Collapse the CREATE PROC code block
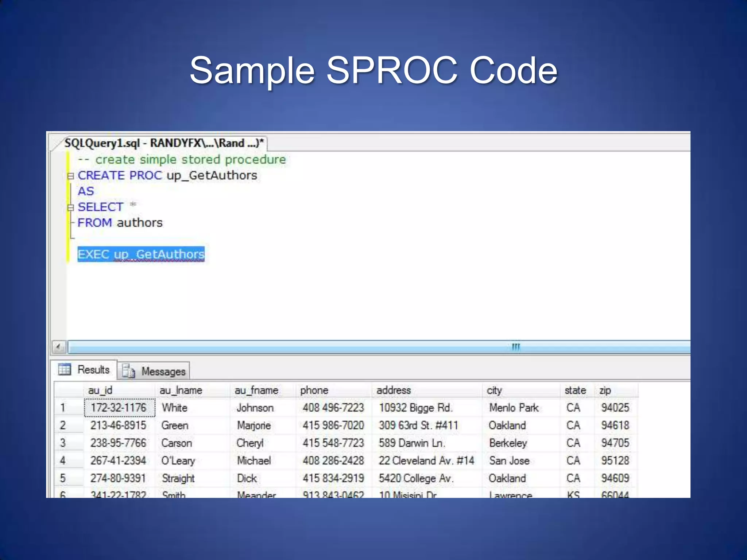The height and width of the screenshot is (560, 747). click(x=70, y=176)
